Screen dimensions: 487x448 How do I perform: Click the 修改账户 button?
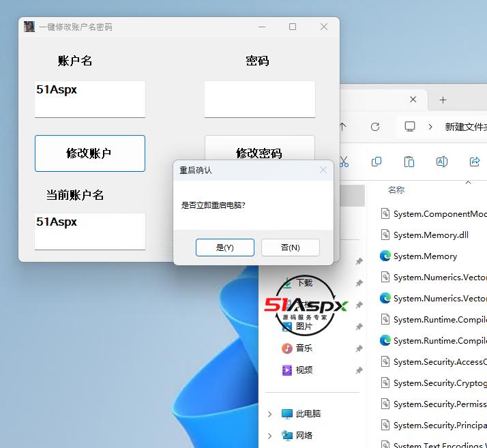coord(90,153)
